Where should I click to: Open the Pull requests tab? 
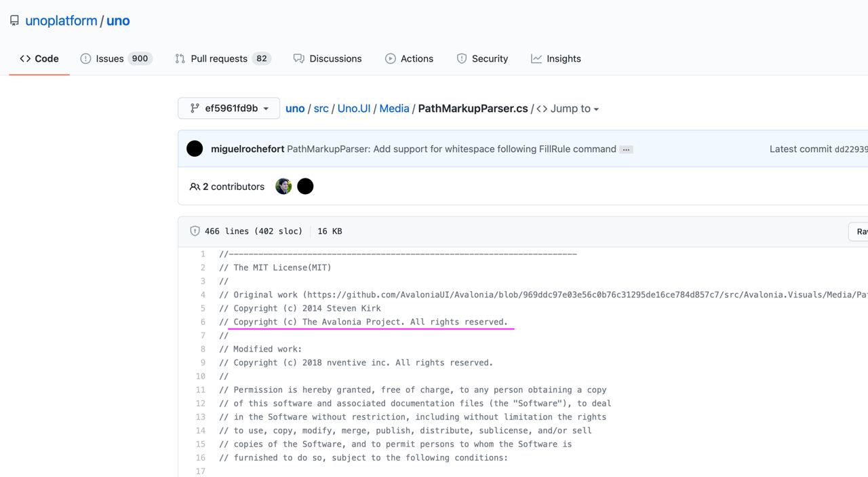pos(222,58)
